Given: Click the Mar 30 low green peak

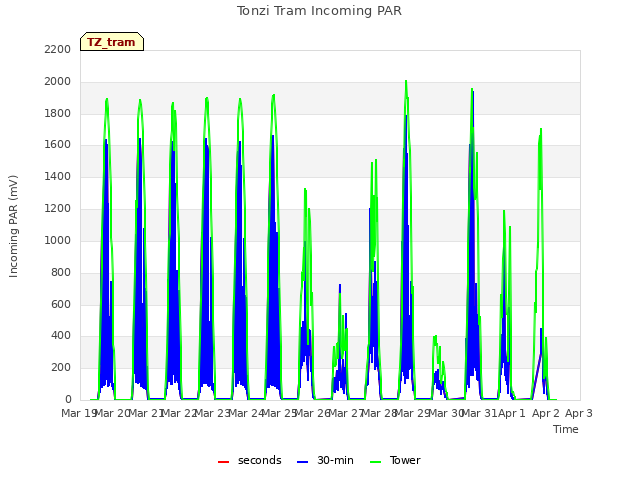Looking at the screenshot, I should 435,337.
